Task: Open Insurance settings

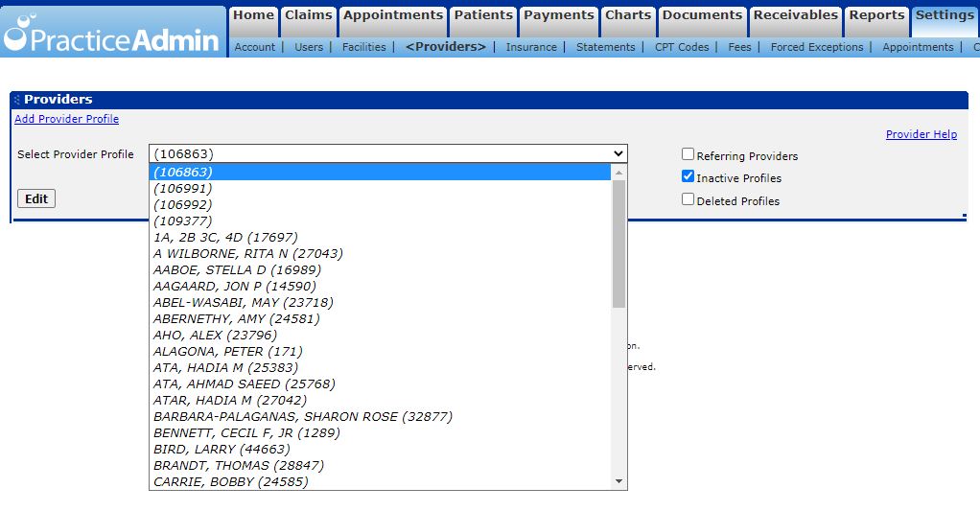Action: [x=531, y=47]
